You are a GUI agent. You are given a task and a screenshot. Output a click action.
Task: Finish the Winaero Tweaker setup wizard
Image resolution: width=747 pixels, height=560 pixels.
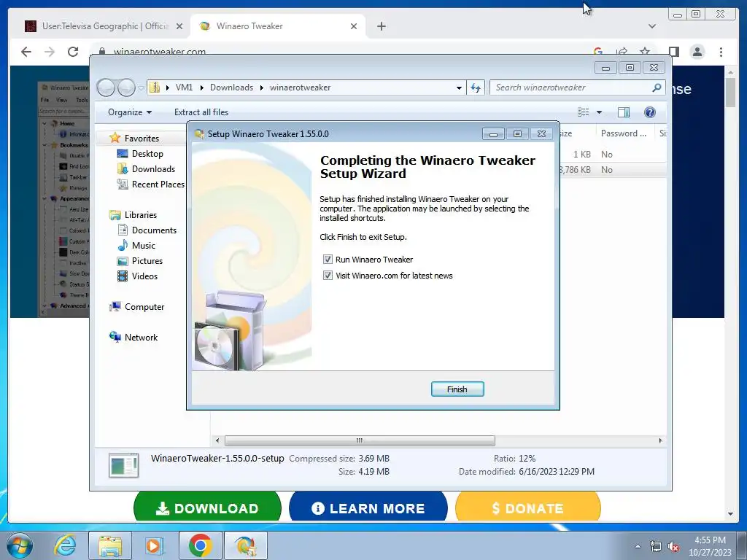point(457,389)
